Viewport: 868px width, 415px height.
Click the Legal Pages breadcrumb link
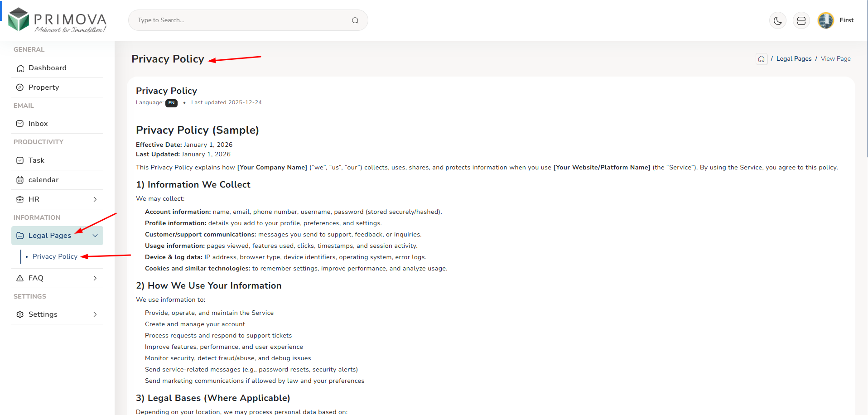[x=794, y=59]
